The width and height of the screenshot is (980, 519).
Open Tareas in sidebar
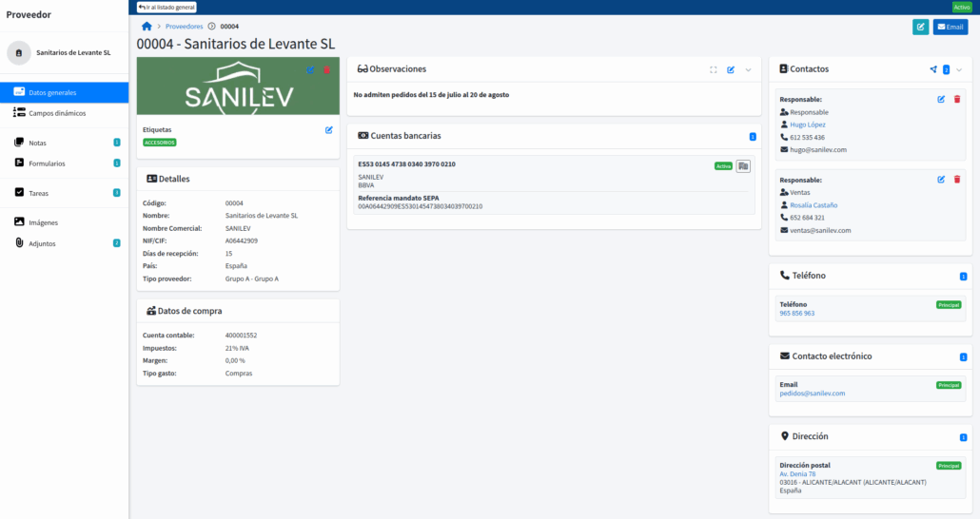point(65,193)
